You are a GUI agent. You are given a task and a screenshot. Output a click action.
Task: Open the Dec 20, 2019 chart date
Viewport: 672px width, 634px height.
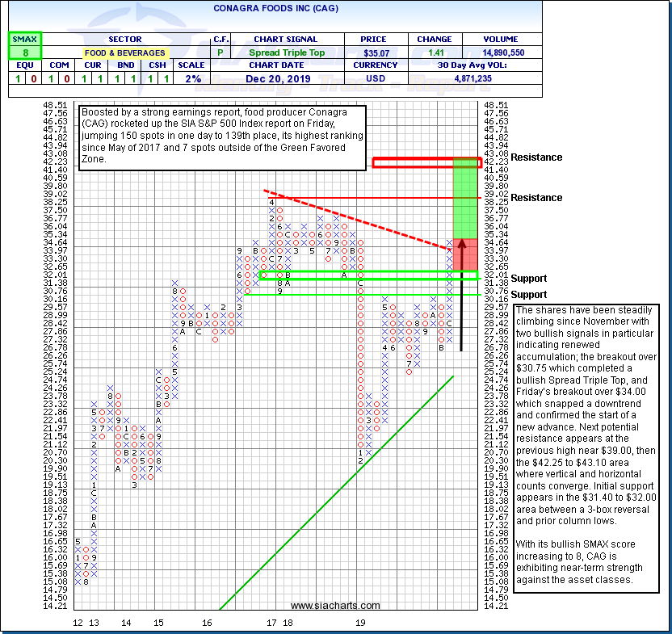point(277,79)
